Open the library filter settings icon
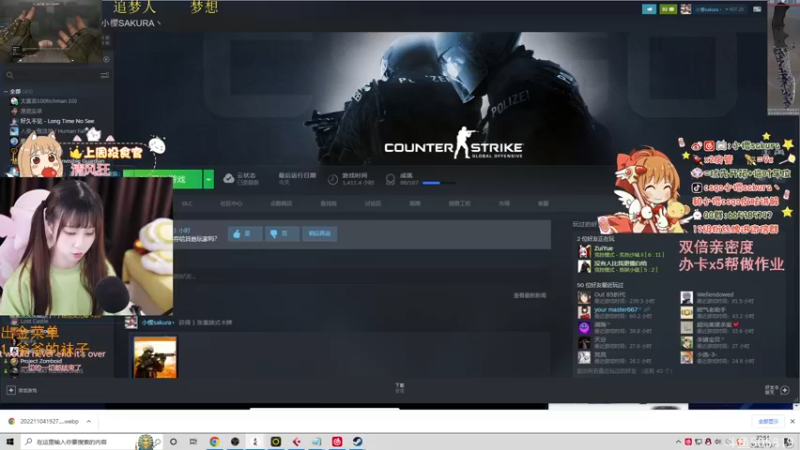Image resolution: width=800 pixels, height=450 pixels. (105, 75)
